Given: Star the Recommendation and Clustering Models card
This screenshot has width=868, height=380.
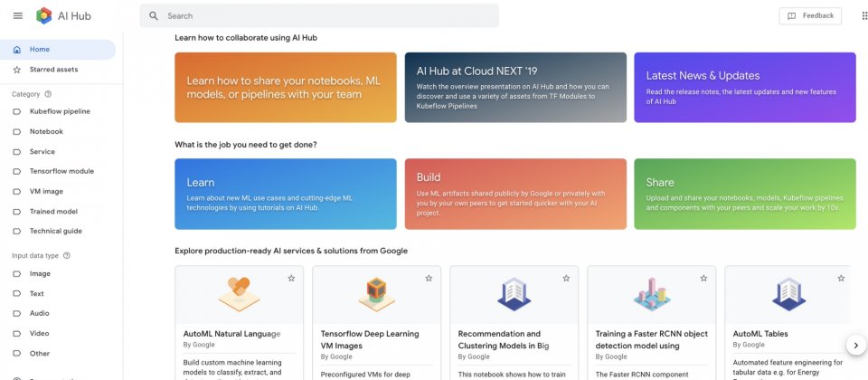Looking at the screenshot, I should pos(566,278).
